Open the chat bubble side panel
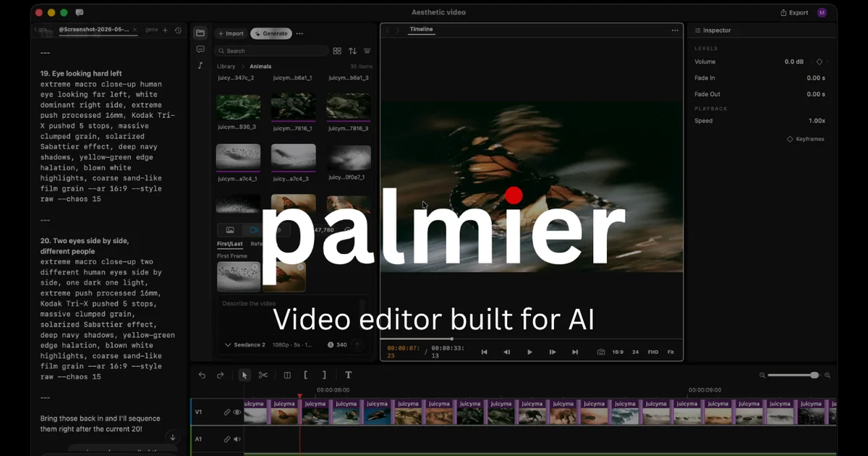 coord(200,49)
